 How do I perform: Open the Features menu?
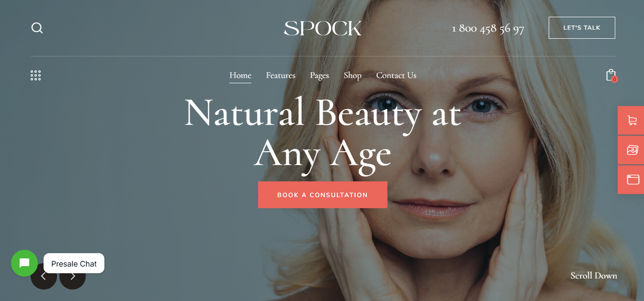tap(281, 75)
